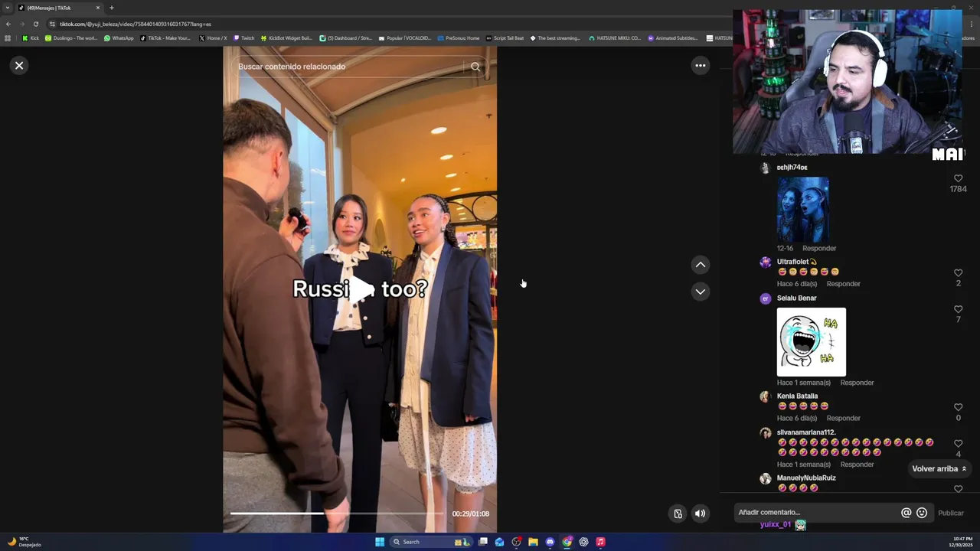Click the Añadir comentario input box
This screenshot has height=551, width=980.
tap(816, 513)
